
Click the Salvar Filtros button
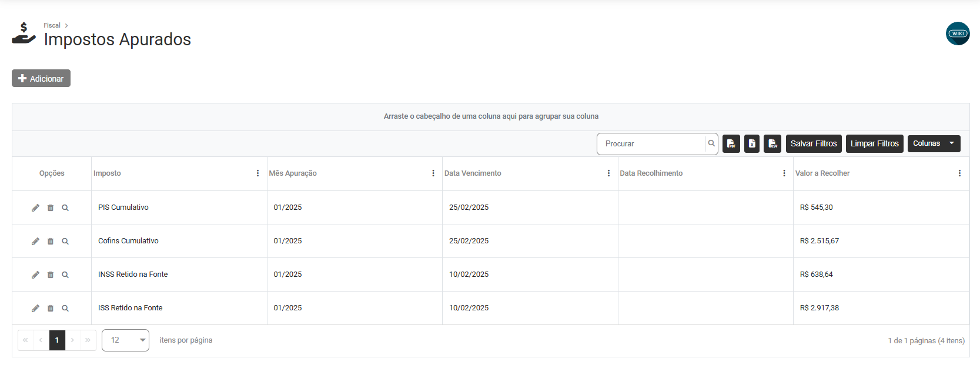tap(813, 143)
